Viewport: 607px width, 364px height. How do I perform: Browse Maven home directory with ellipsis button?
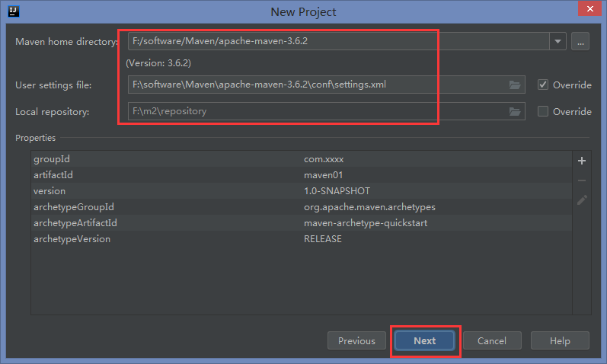[581, 42]
